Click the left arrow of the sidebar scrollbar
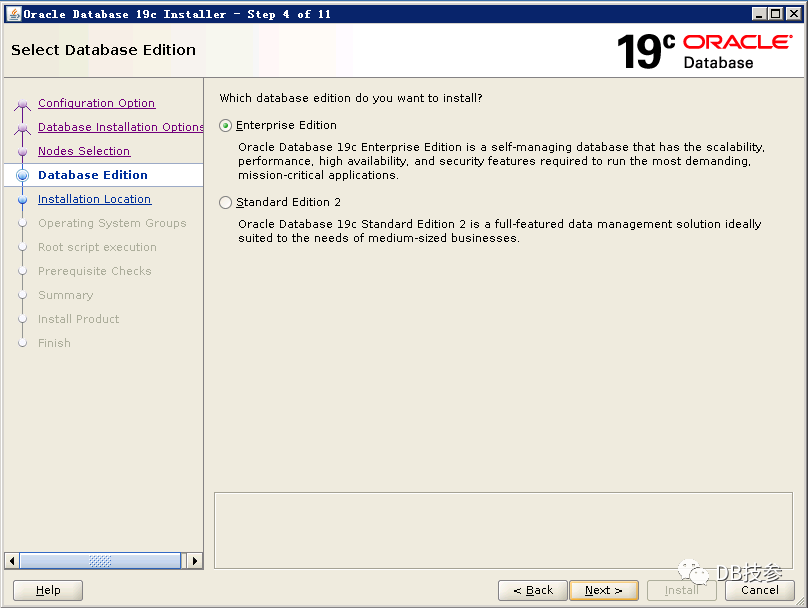 pos(12,561)
